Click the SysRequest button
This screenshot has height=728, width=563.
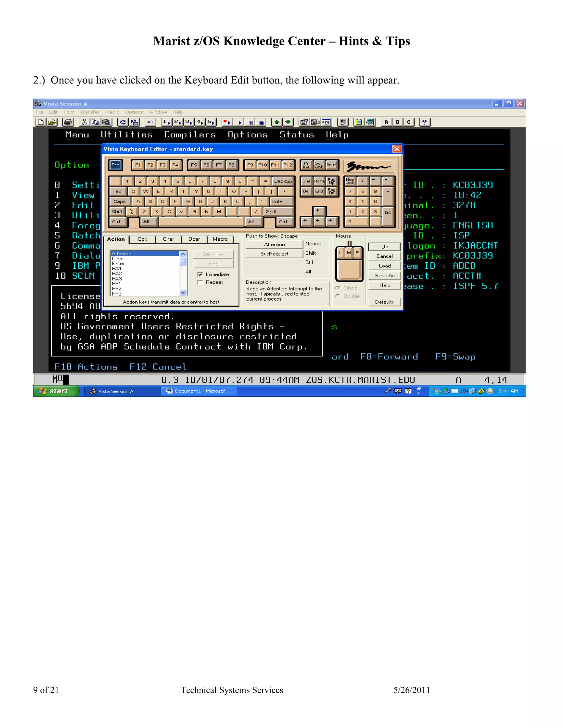pyautogui.click(x=274, y=254)
